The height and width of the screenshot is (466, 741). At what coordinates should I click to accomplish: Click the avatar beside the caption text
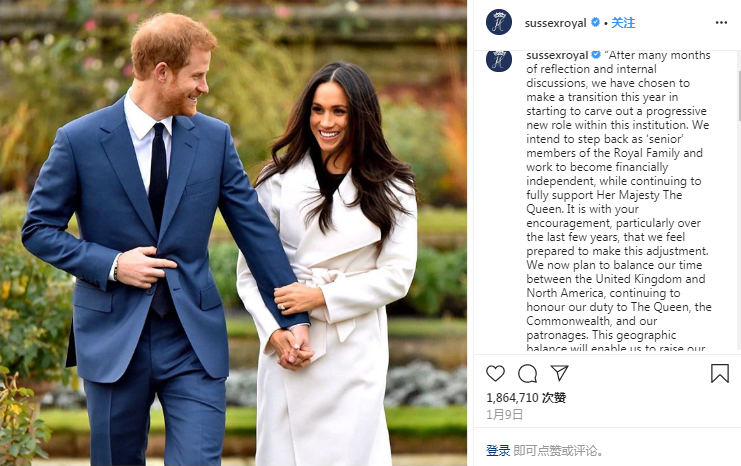[x=499, y=60]
